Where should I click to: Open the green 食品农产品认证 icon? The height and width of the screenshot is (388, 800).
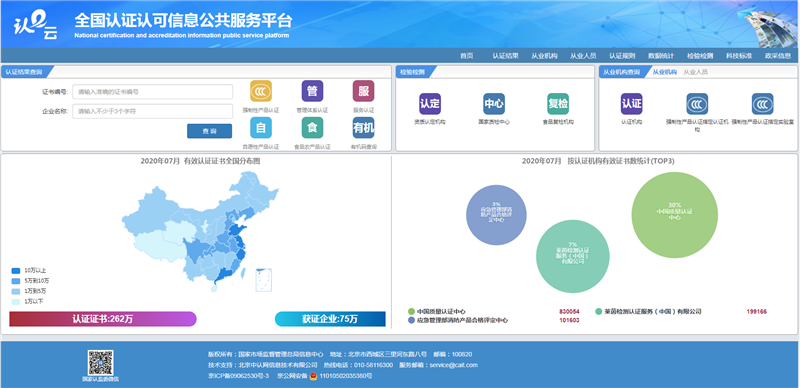tap(312, 128)
